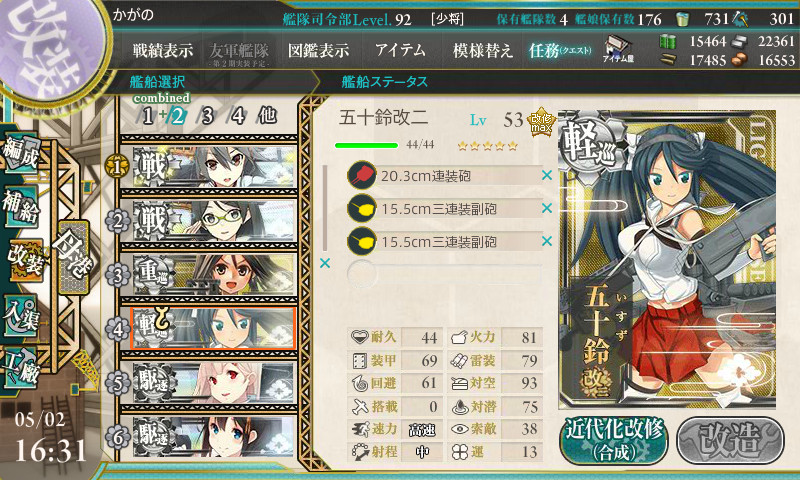800x480 pixels.
Task: Select the fifth ship pink-haired destroyer
Action: pos(214,383)
